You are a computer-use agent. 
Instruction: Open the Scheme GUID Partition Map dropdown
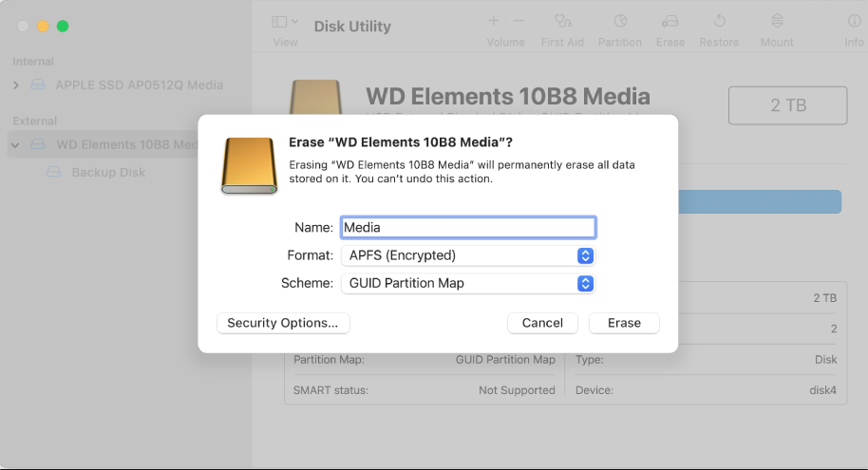click(x=586, y=283)
